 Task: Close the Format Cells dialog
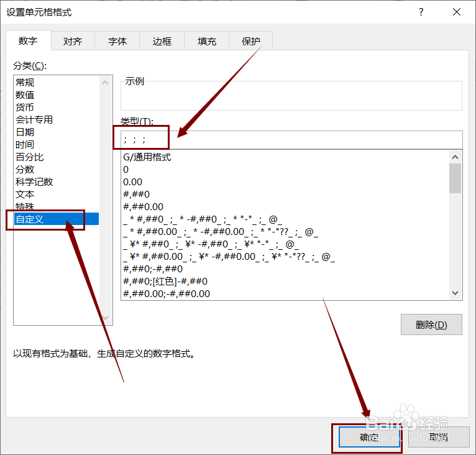point(457,12)
